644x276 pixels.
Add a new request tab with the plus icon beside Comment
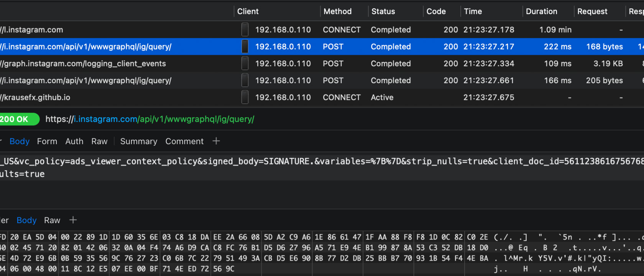[x=216, y=141]
